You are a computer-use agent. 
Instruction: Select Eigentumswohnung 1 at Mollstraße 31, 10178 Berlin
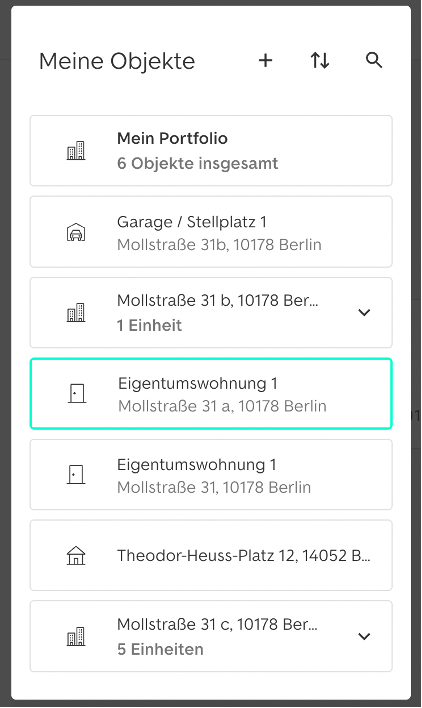pos(211,475)
